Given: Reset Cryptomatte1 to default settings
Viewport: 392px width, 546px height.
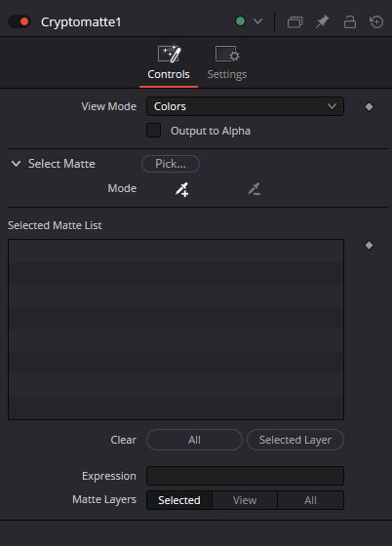Looking at the screenshot, I should [376, 21].
